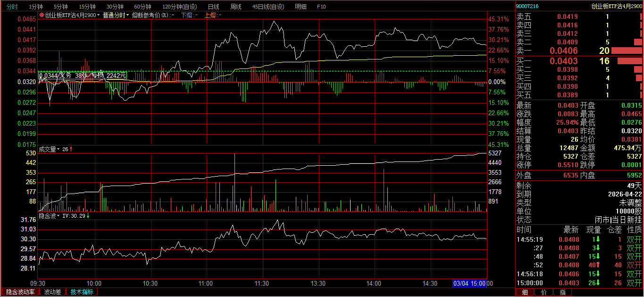Open the 指 indicator view button
Image resolution: width=644 pixels, height=297 pixels.
pos(562,292)
